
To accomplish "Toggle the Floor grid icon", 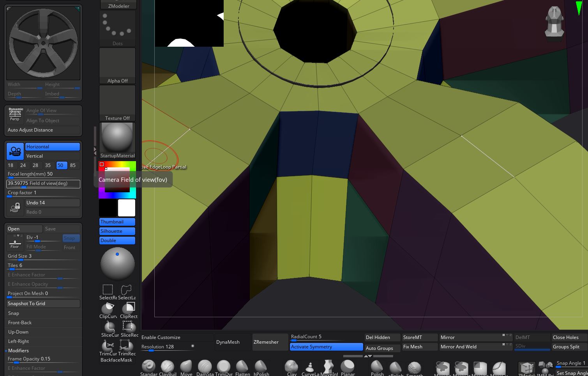I will click(15, 242).
